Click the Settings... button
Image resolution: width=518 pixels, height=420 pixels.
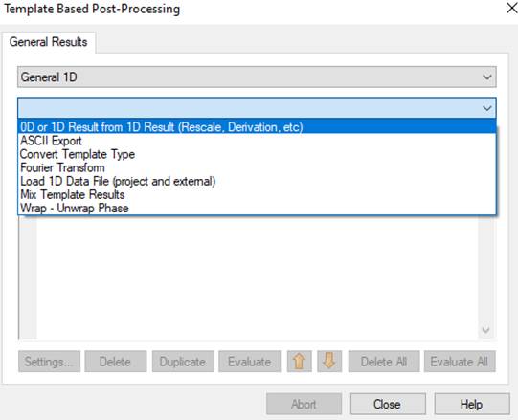coord(49,362)
